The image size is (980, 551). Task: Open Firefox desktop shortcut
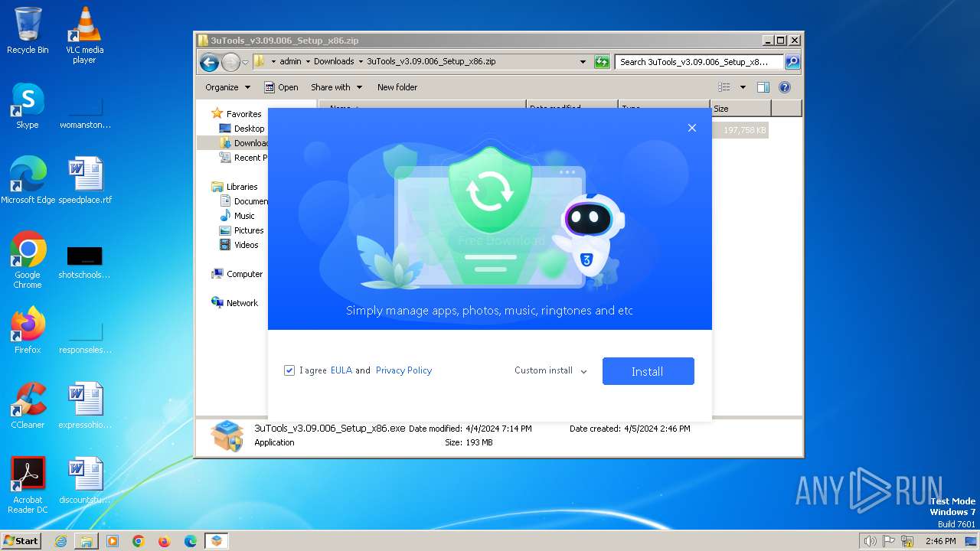coord(28,331)
